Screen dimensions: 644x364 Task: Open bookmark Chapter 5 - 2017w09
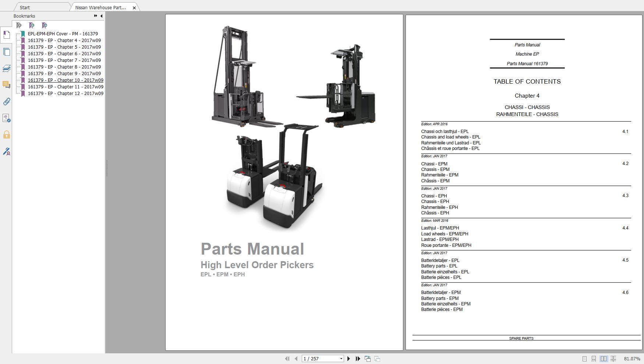tap(64, 47)
